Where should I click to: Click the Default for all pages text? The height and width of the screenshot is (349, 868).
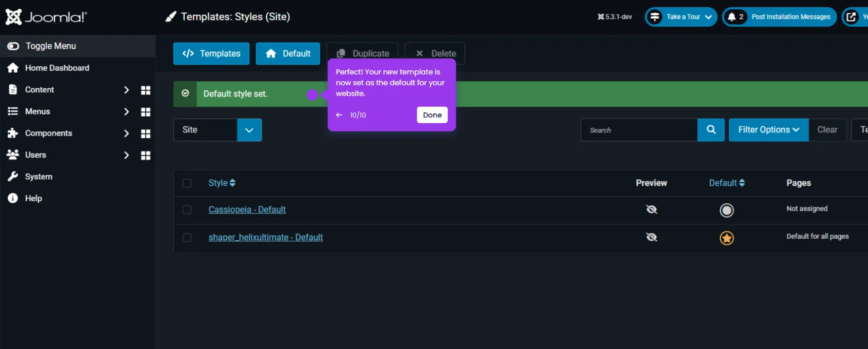pyautogui.click(x=818, y=236)
